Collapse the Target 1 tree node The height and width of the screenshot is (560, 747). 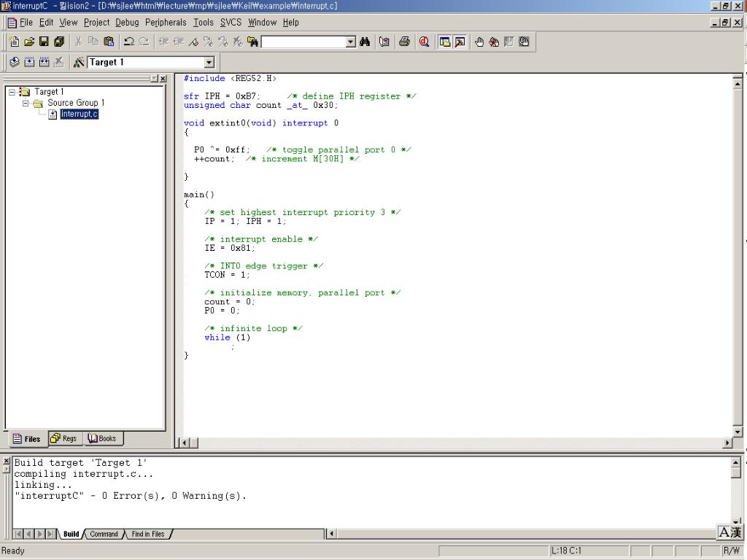coord(12,92)
